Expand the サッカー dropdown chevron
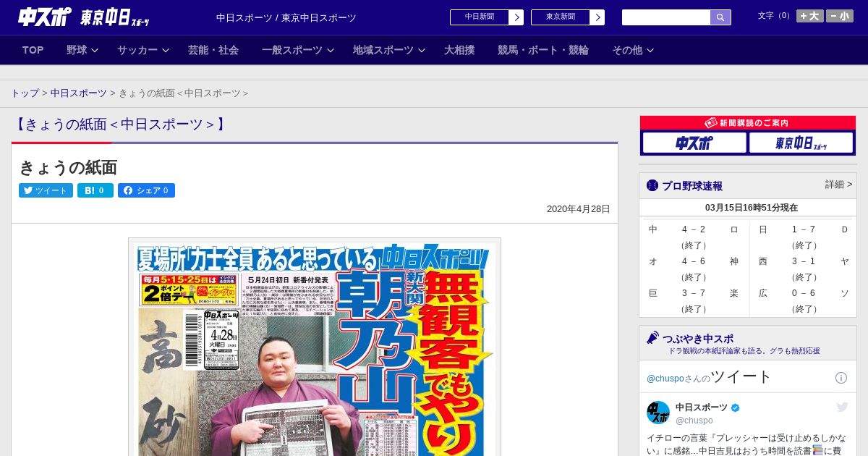This screenshot has height=456, width=868. point(165,51)
